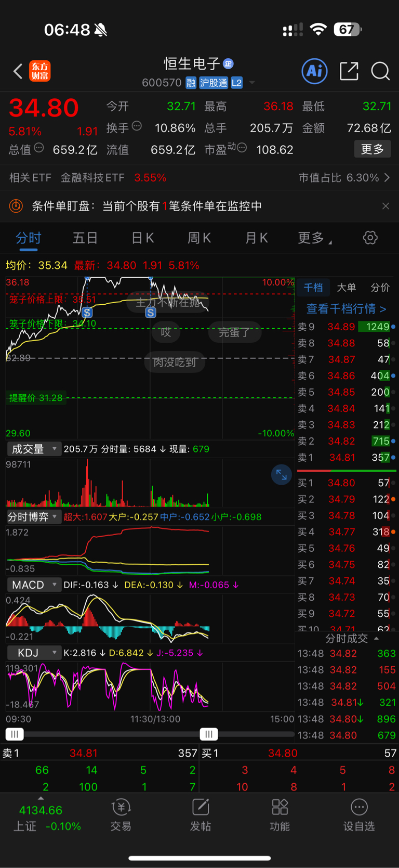The width and height of the screenshot is (399, 868).
Task: Tap the first S sell marker on chart
Action: pyautogui.click(x=87, y=313)
